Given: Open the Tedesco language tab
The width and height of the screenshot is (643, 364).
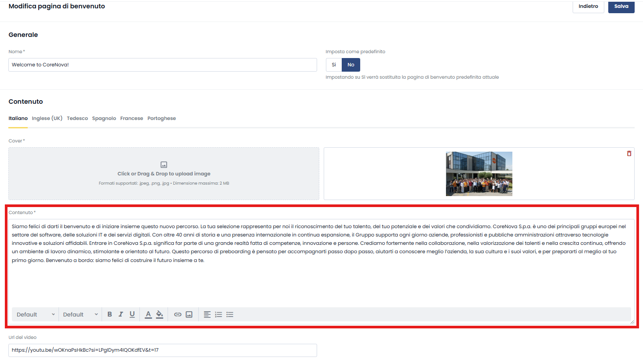Looking at the screenshot, I should 77,118.
